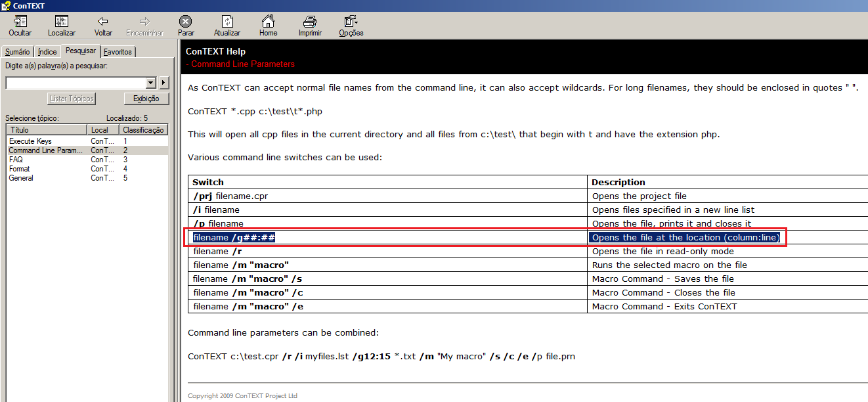Image resolution: width=868 pixels, height=402 pixels.
Task: Refresh the page with Atualizar
Action: click(x=227, y=22)
